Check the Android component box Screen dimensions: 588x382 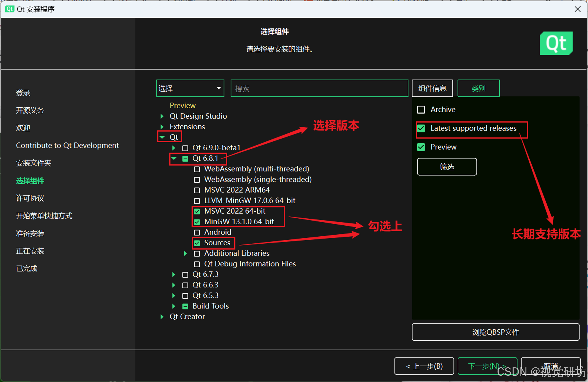pyautogui.click(x=197, y=232)
